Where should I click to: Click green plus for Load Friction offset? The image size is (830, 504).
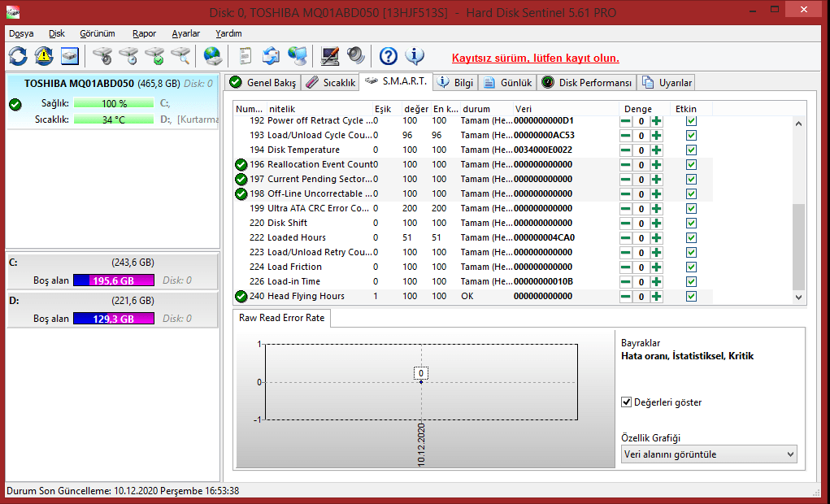coord(656,267)
